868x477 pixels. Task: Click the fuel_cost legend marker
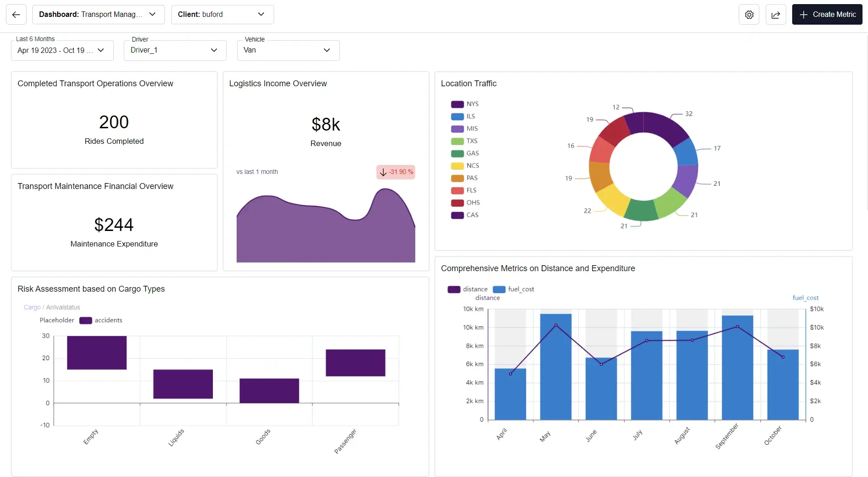point(498,289)
